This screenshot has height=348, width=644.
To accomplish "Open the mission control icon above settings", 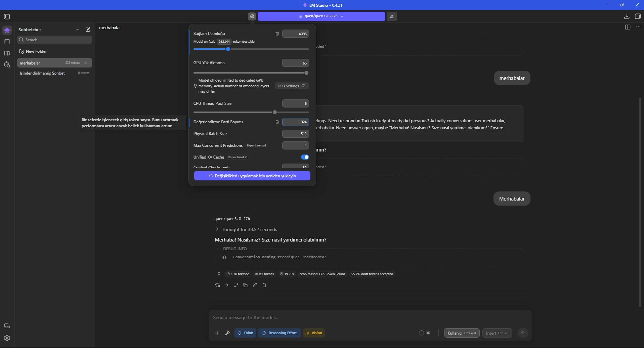I will click(7, 326).
